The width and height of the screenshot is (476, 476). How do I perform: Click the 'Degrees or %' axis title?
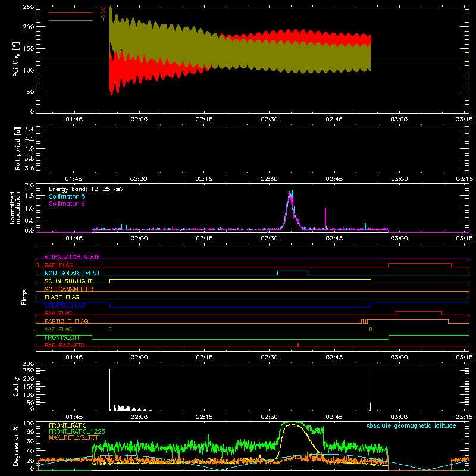point(16,446)
